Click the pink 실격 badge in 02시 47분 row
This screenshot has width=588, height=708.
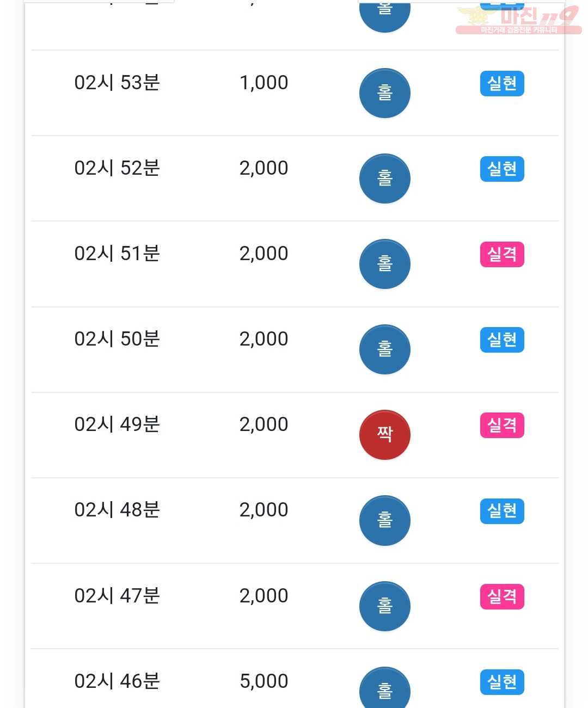[502, 596]
